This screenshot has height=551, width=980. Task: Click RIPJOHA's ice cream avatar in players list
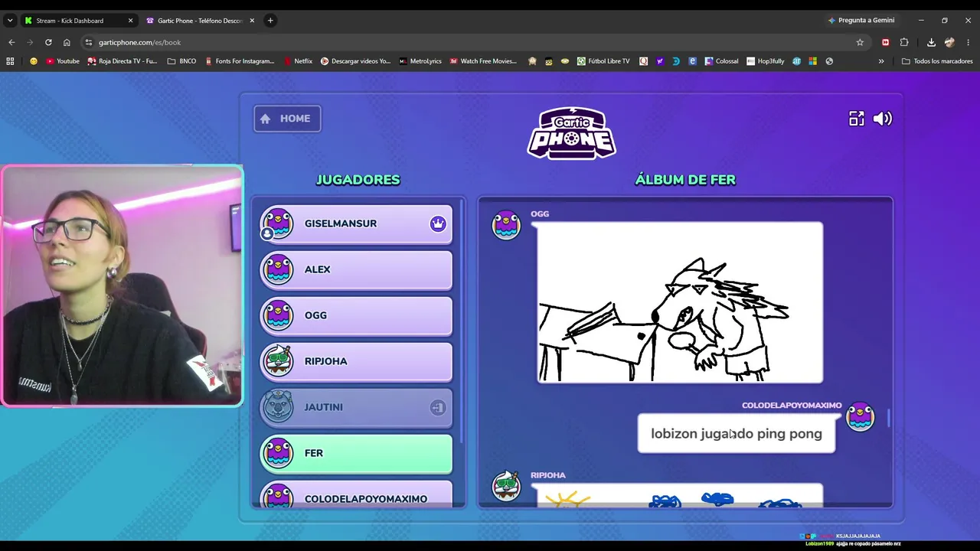(x=278, y=360)
